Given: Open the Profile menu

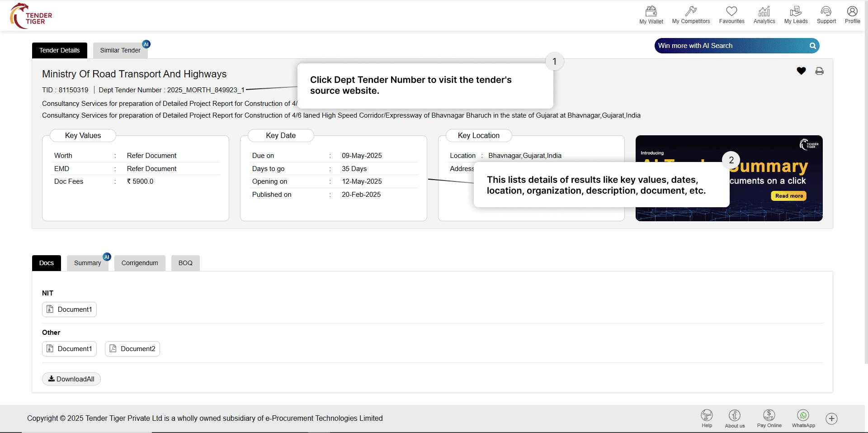Looking at the screenshot, I should [x=852, y=15].
